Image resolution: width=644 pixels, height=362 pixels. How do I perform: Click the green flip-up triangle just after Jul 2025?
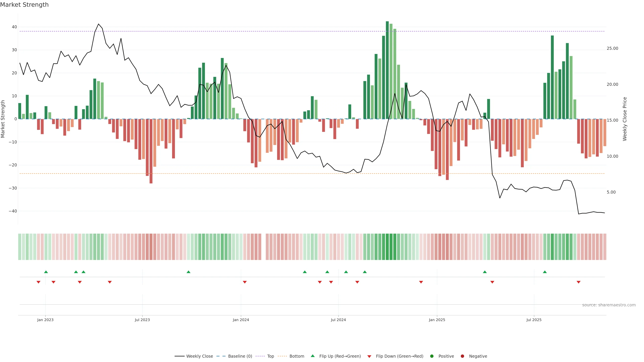coord(545,272)
